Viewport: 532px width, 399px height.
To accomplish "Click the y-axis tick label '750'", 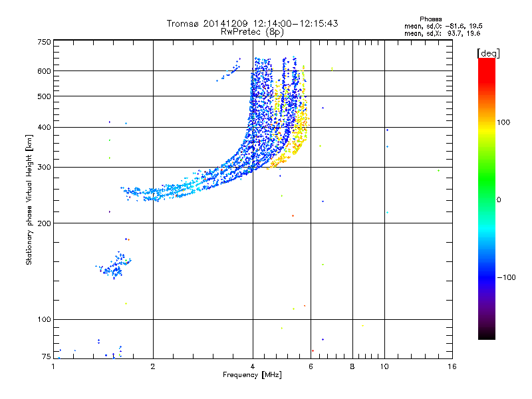I will (44, 42).
